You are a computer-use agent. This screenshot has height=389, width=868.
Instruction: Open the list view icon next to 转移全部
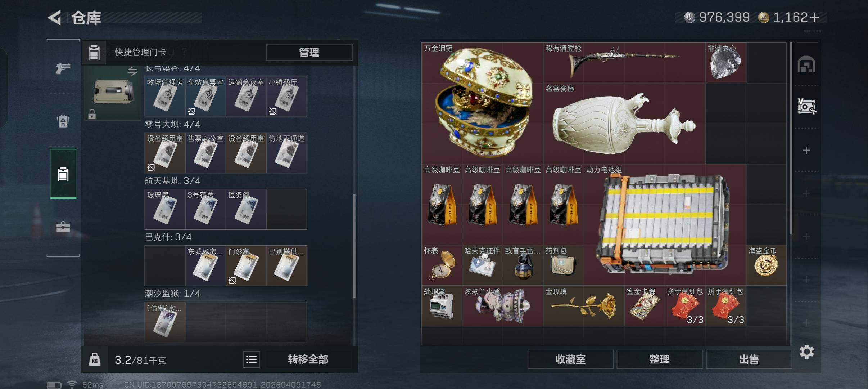251,359
